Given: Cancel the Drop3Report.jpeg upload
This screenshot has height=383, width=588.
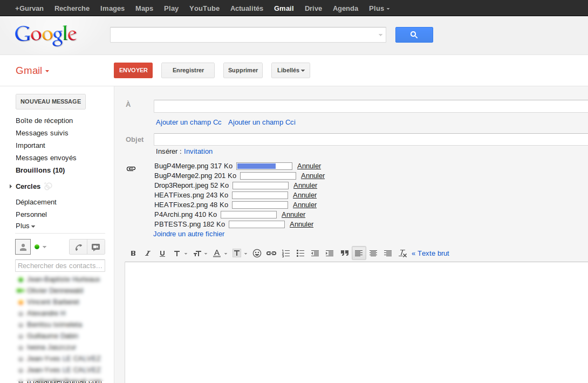Looking at the screenshot, I should (x=305, y=186).
